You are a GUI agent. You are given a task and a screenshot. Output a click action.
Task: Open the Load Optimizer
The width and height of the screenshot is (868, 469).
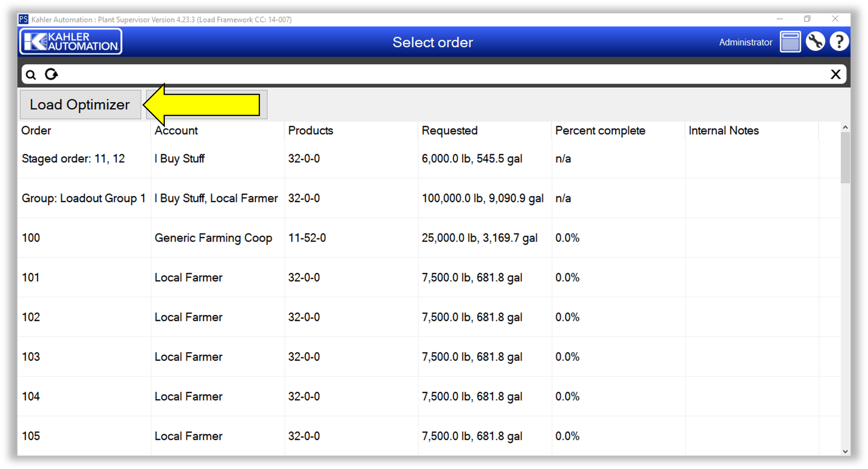(80, 104)
